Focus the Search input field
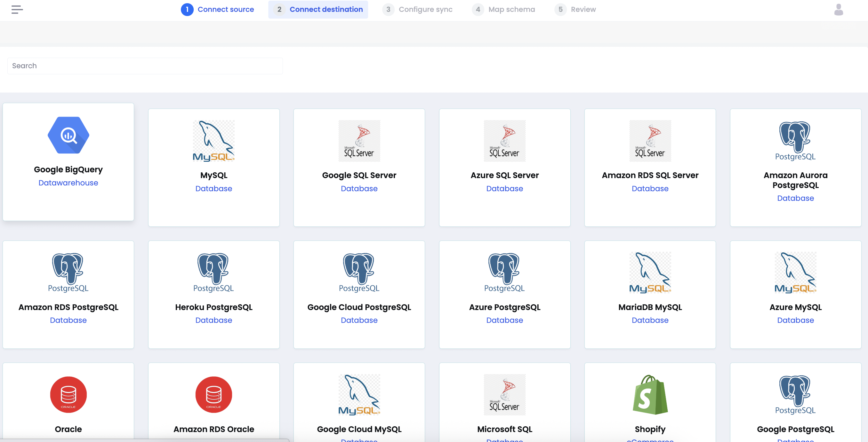Viewport: 868px width, 442px height. (145, 66)
